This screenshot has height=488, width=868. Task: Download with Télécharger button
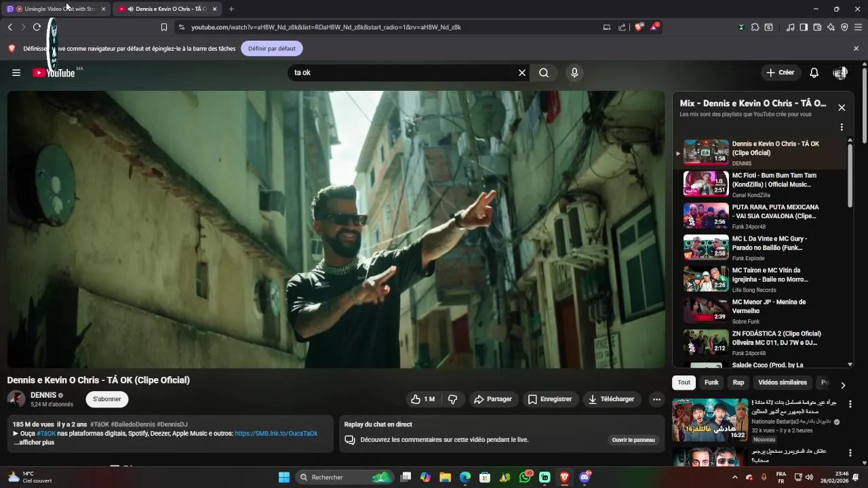[x=612, y=399]
